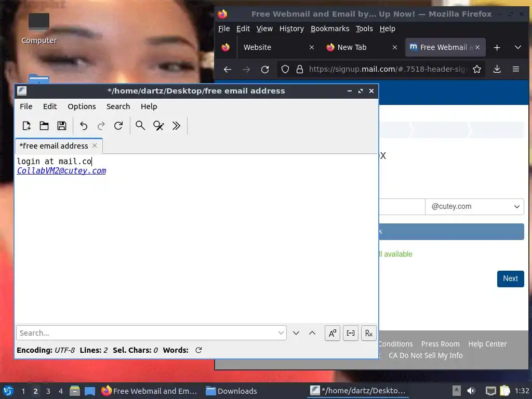The image size is (532, 399).
Task: Open the file manager launcher on taskbar
Action: pos(75,391)
